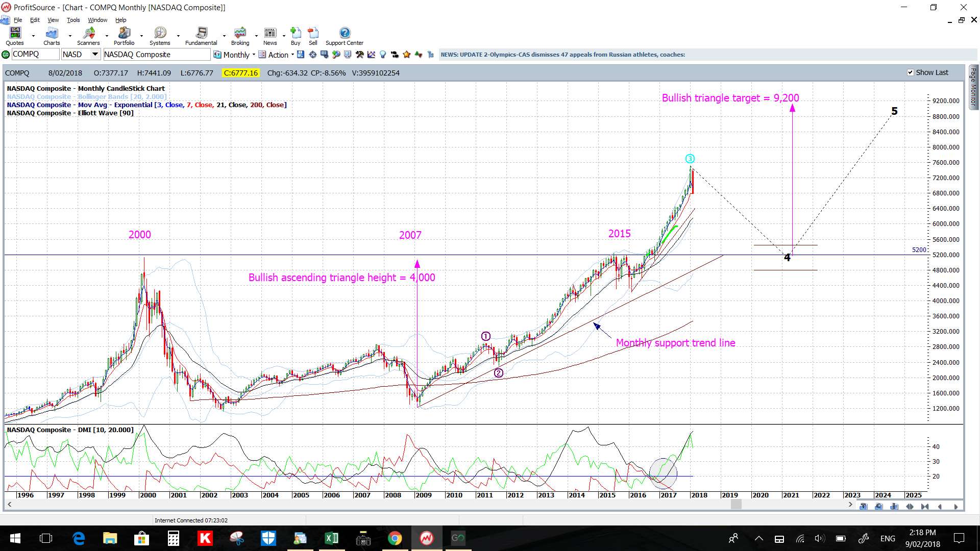980x551 pixels.
Task: Click the magnifier zoom icon in chart toolbar
Action: pyautogui.click(x=336, y=55)
